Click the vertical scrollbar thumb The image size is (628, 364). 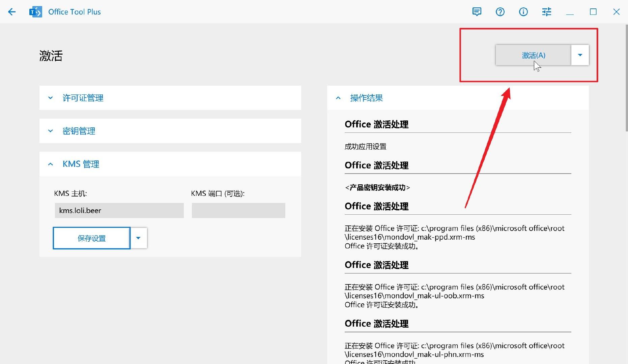click(x=626, y=78)
